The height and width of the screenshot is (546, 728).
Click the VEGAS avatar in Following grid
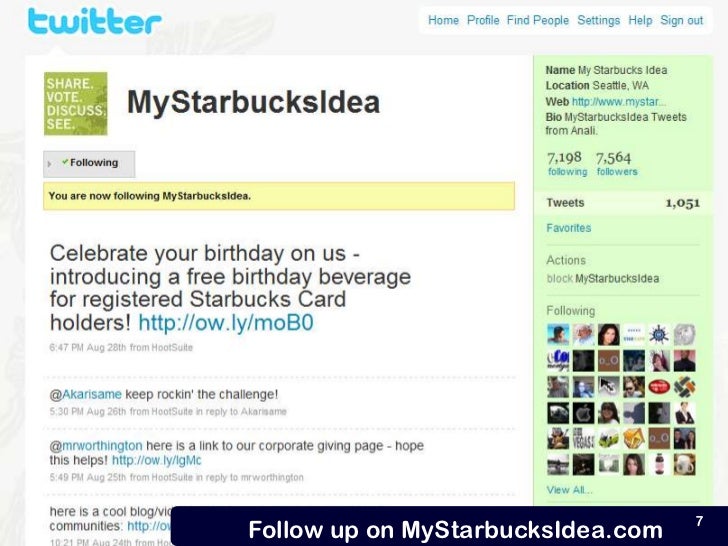pyautogui.click(x=583, y=438)
